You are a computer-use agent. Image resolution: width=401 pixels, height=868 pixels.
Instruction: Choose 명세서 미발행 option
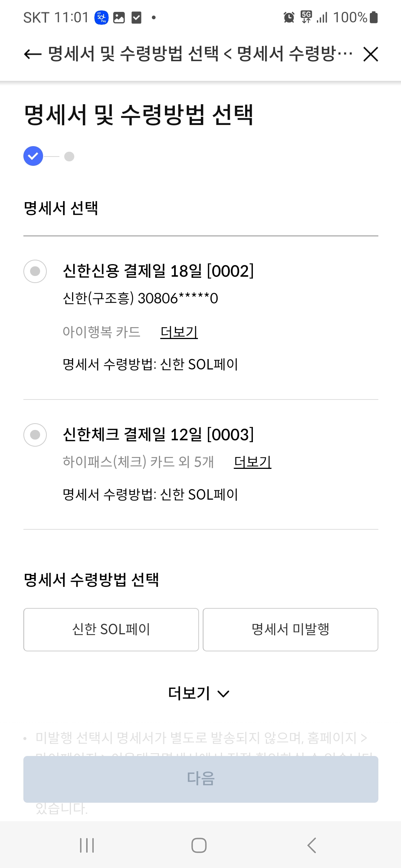[x=290, y=629]
